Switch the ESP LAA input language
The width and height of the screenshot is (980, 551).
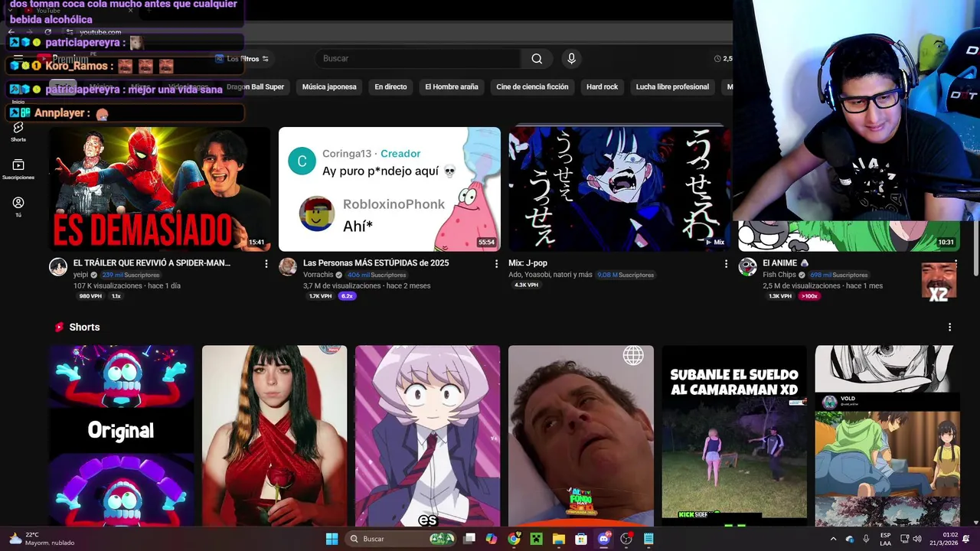[x=885, y=539]
